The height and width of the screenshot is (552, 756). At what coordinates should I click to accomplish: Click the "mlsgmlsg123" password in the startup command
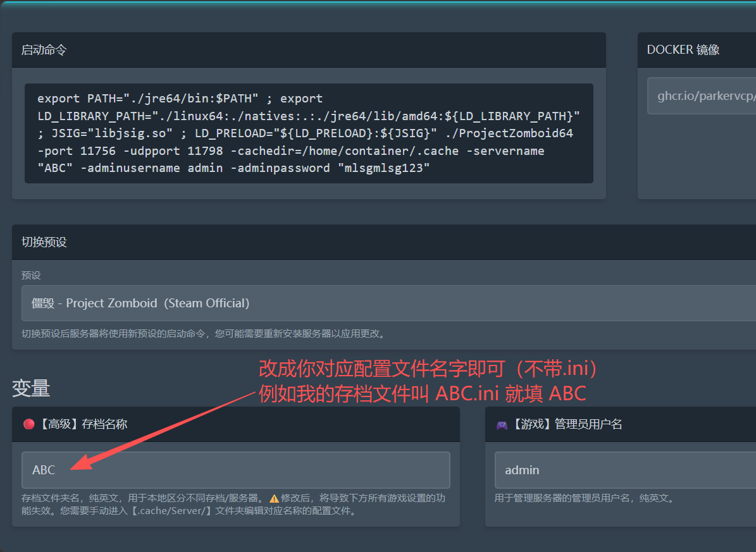click(x=384, y=168)
